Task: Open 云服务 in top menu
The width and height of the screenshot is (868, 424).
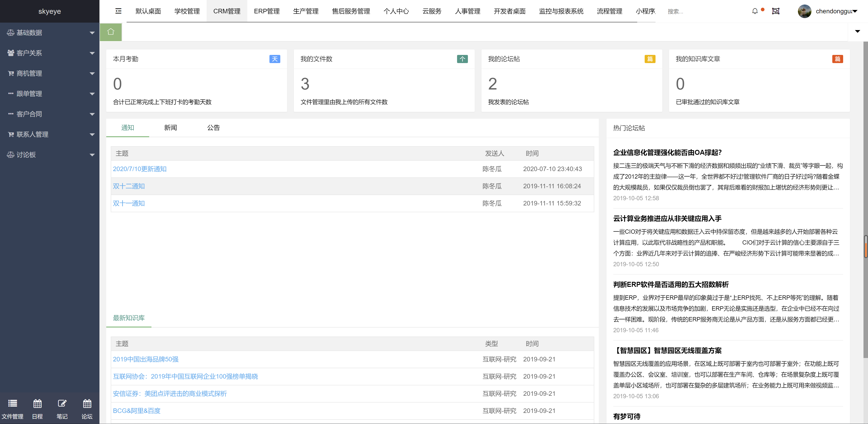Action: click(432, 11)
